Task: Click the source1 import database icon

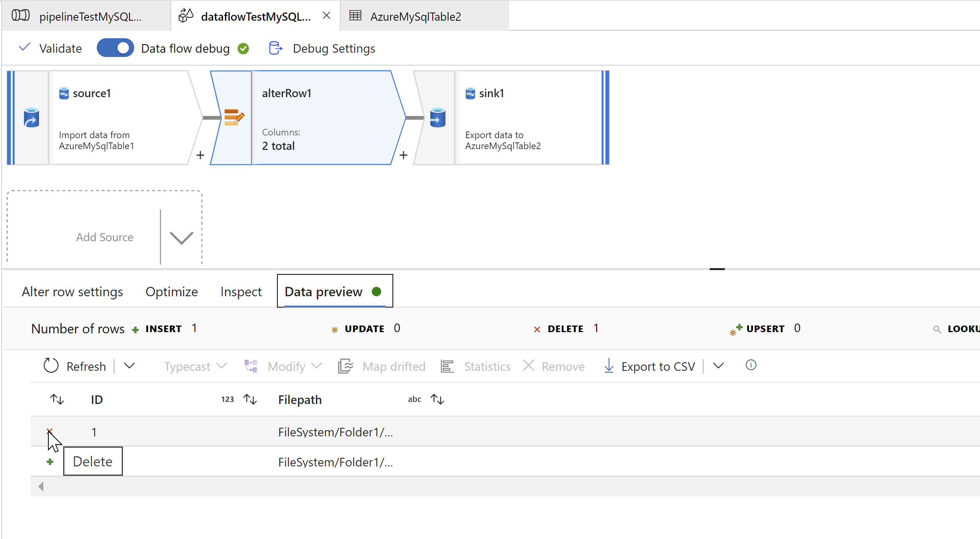Action: 31,117
